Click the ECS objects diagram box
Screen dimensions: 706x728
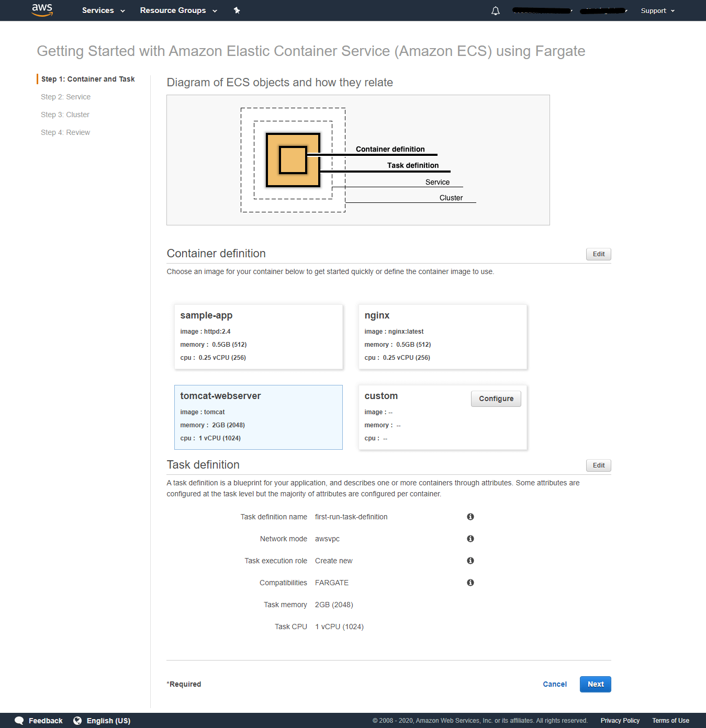[358, 160]
